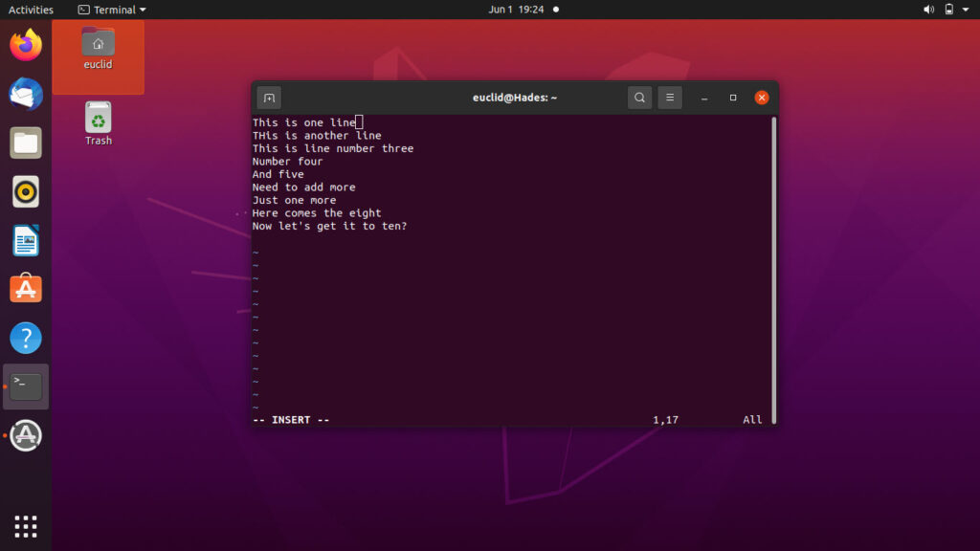Open Software Updater from the dock

[26, 435]
